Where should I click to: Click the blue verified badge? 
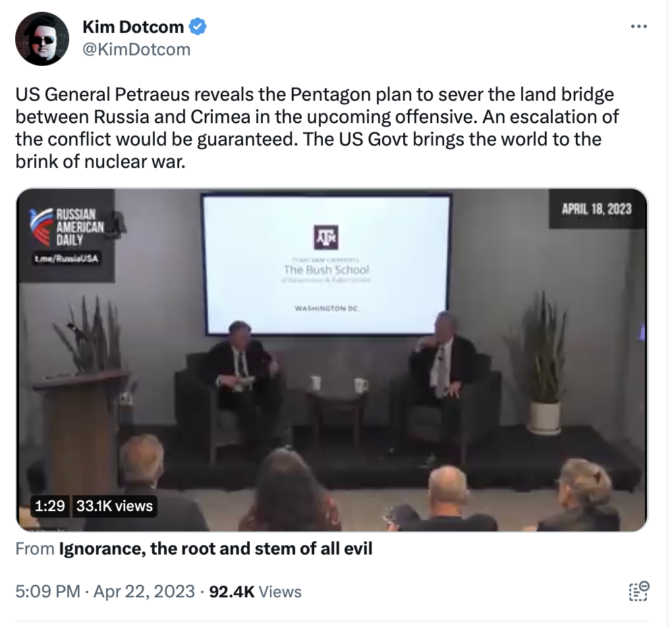[x=198, y=26]
